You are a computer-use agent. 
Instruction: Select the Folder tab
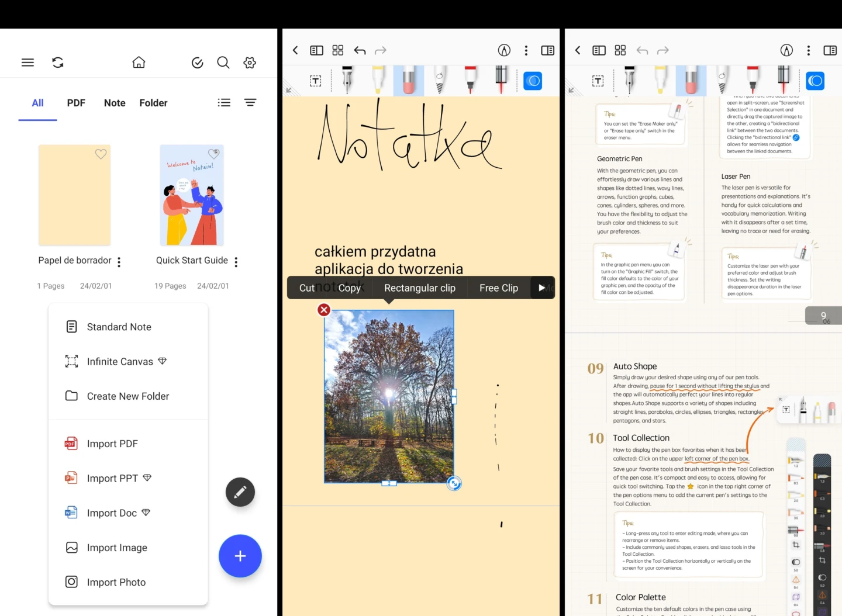point(153,103)
